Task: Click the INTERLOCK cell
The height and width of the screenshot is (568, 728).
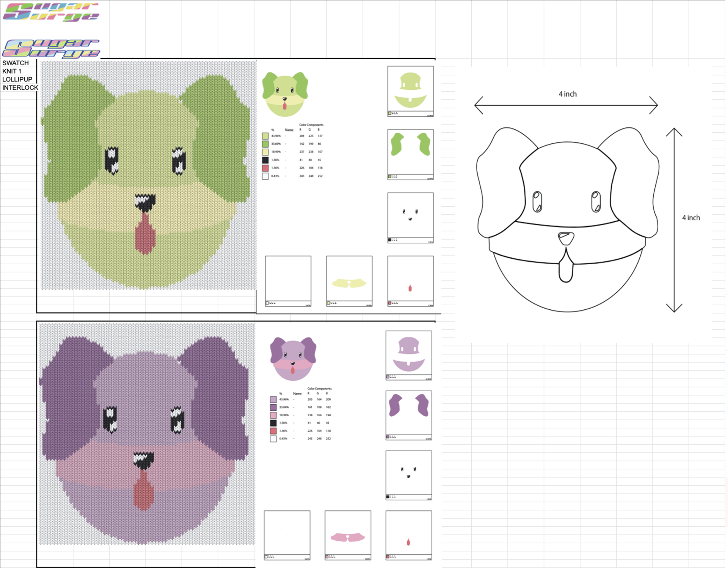Action: (x=20, y=88)
